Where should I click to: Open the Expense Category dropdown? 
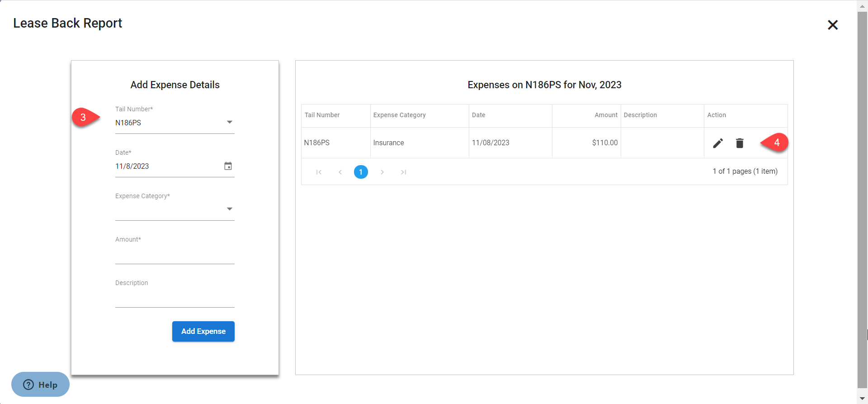(229, 209)
